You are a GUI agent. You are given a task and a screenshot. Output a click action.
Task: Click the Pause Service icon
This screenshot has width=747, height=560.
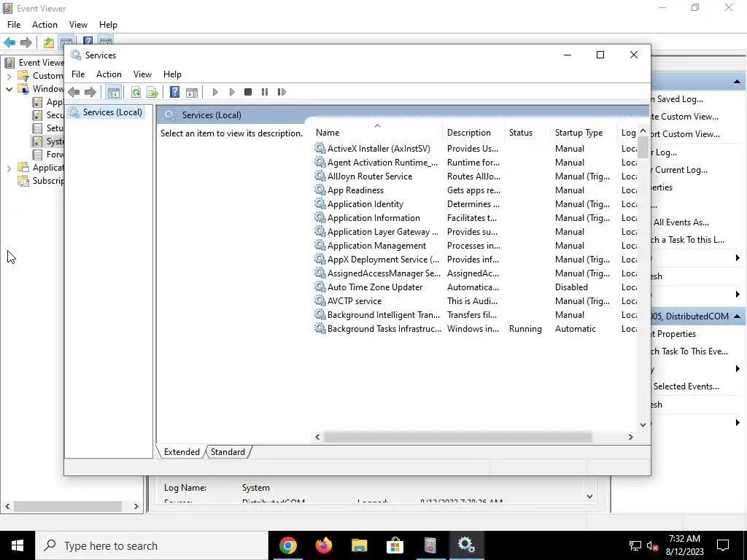click(264, 92)
